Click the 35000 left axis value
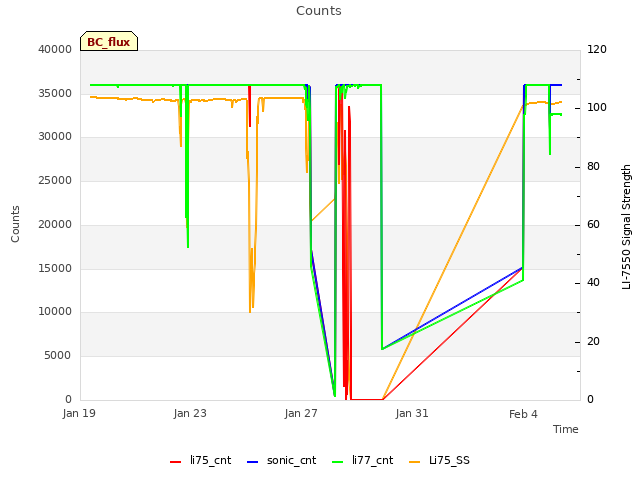 coord(55,93)
